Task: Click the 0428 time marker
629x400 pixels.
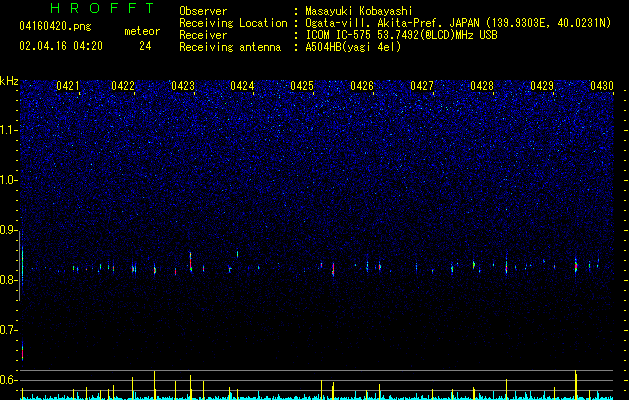Action: 482,86
